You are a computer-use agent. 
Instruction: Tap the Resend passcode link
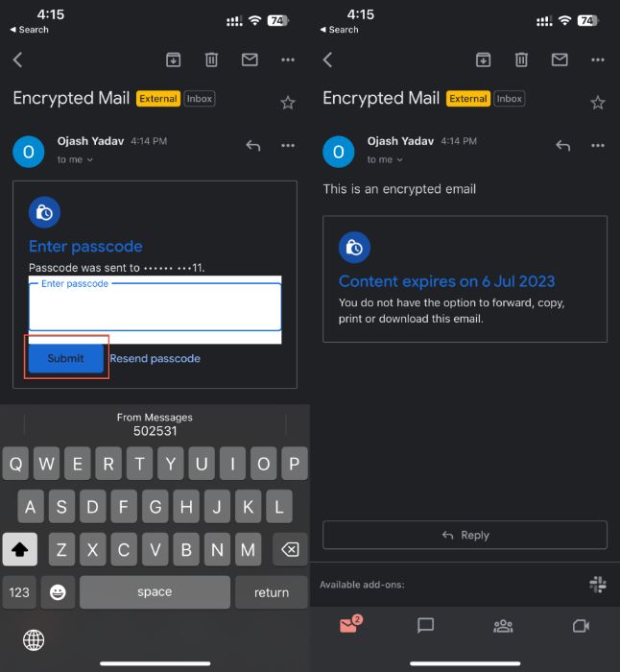pos(155,358)
